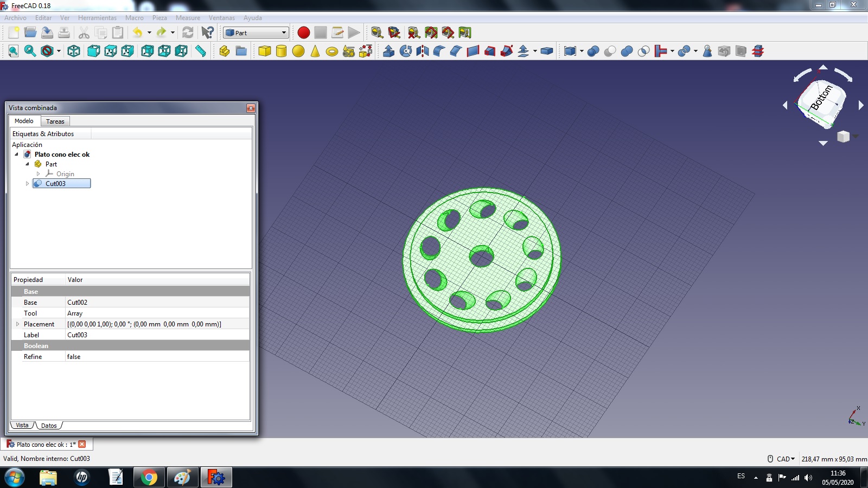Activate the Fit All view icon
Screen dimensions: 868x488
tap(13, 51)
